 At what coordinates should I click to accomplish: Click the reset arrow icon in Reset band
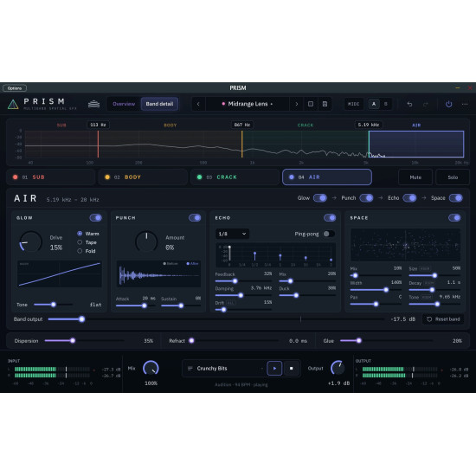pyautogui.click(x=429, y=319)
